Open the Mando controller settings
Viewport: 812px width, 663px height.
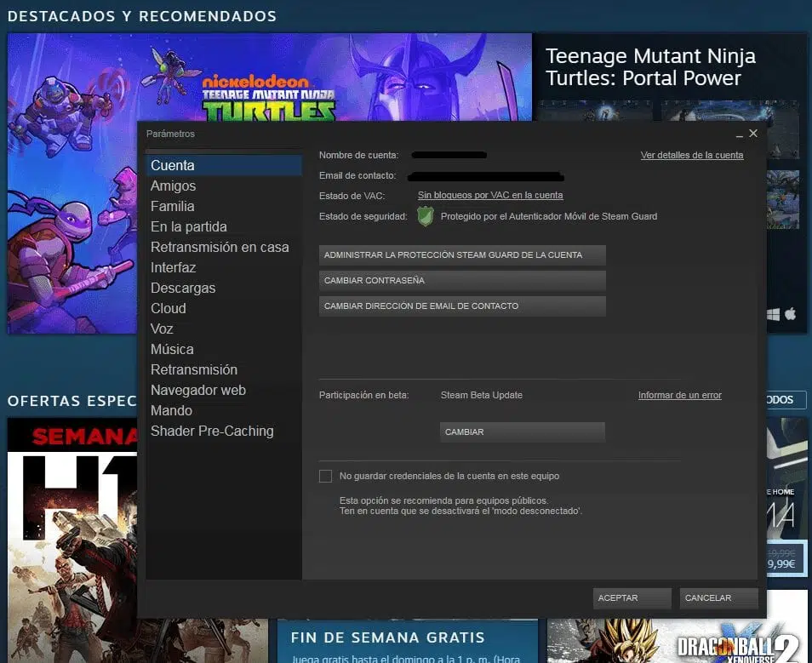point(171,410)
